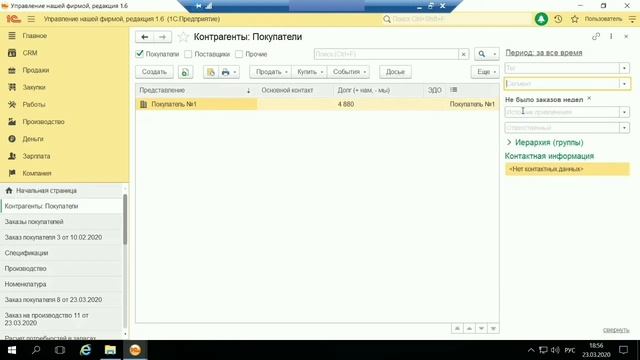Viewport: 640px width, 360px height.
Task: Expand the События dropdown
Action: click(x=349, y=72)
